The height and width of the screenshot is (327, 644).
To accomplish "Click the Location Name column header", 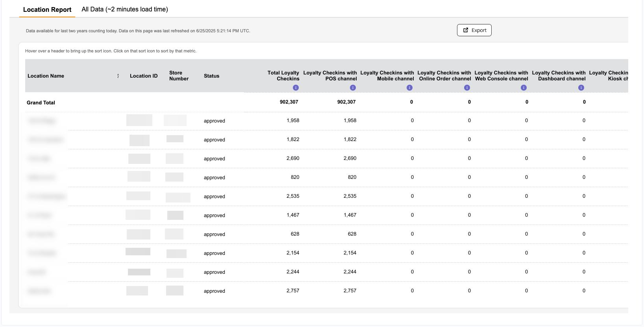I will click(x=46, y=76).
